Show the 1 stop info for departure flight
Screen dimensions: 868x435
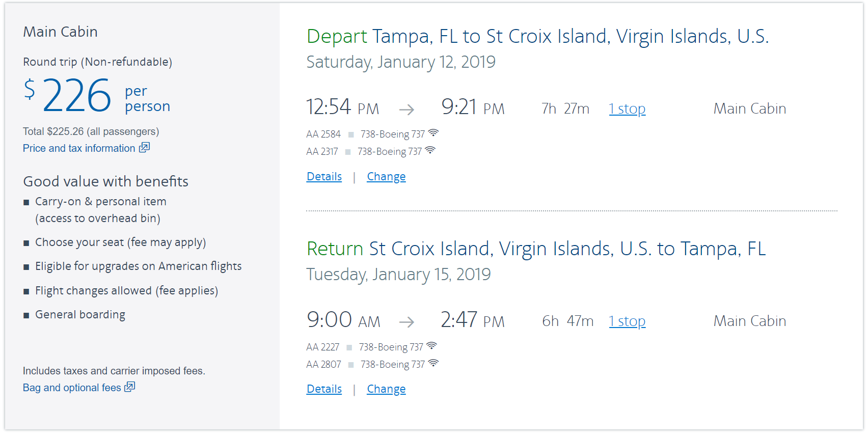point(627,109)
